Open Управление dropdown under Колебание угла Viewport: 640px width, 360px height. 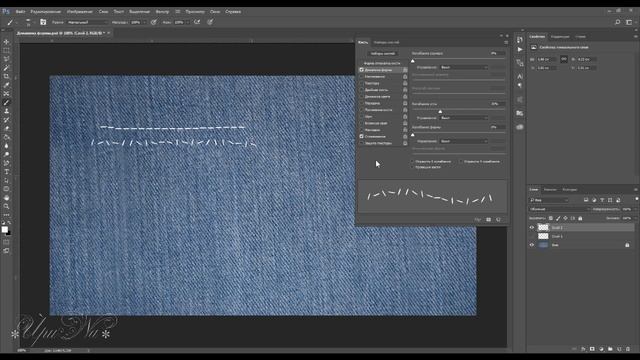464,118
